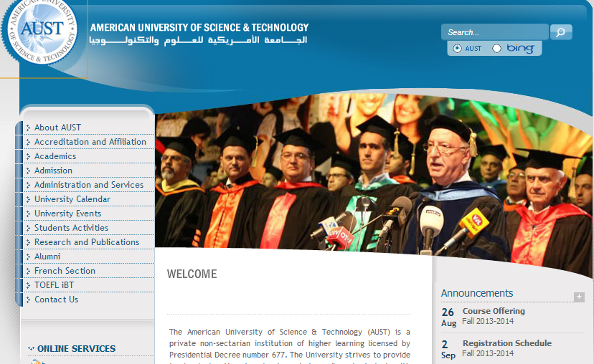Screen dimensions: 594x364
Task: Select the Bing search radio button
Action: click(496, 49)
